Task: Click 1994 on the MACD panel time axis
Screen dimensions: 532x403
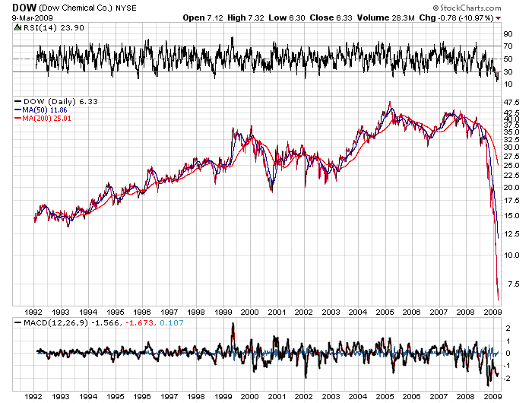Action: click(x=88, y=396)
